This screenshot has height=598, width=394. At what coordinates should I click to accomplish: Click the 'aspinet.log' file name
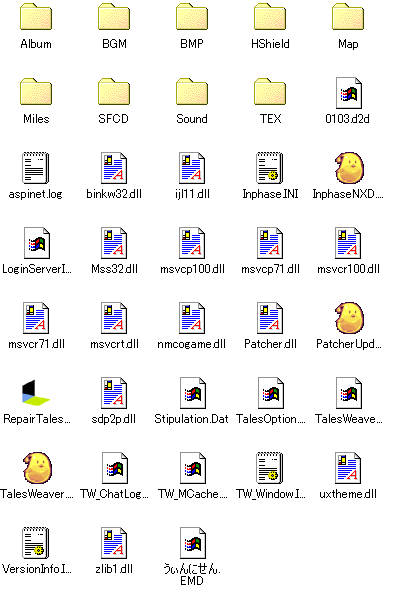[x=35, y=194]
